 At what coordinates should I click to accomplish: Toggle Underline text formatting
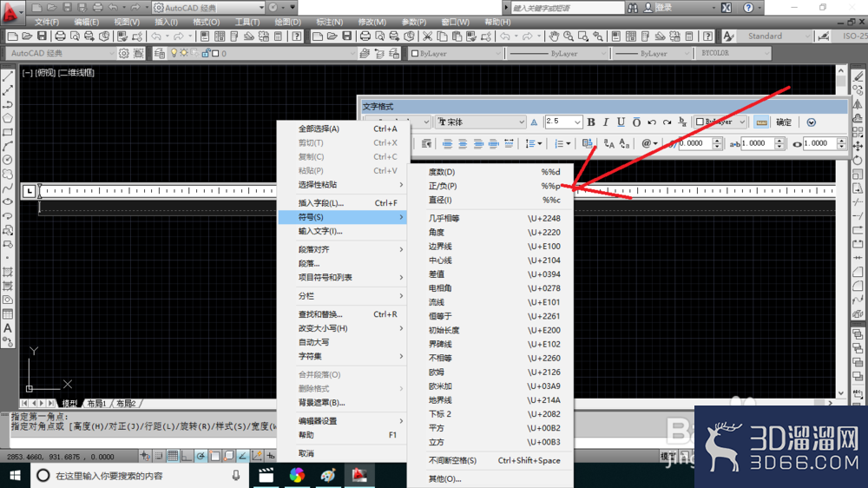(621, 122)
